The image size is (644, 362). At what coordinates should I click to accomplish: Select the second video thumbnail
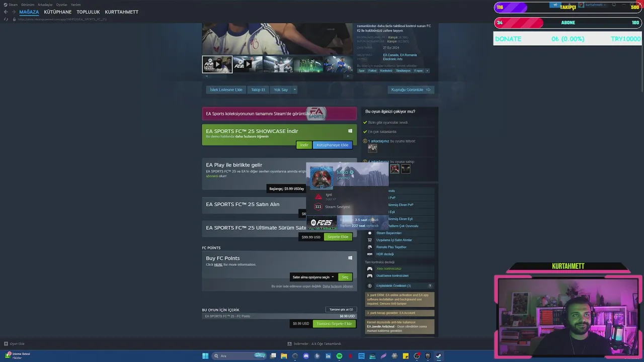[248, 64]
